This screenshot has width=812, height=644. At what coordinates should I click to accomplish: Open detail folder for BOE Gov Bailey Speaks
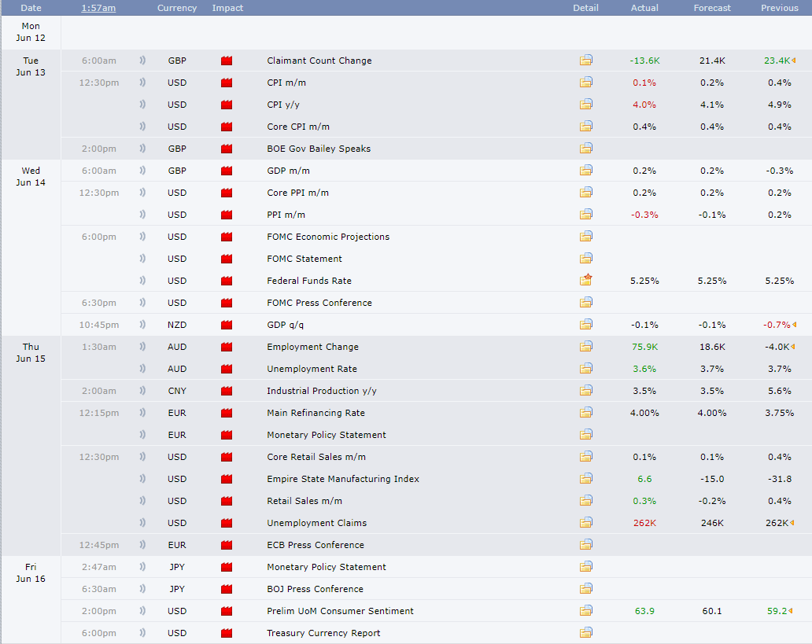585,149
